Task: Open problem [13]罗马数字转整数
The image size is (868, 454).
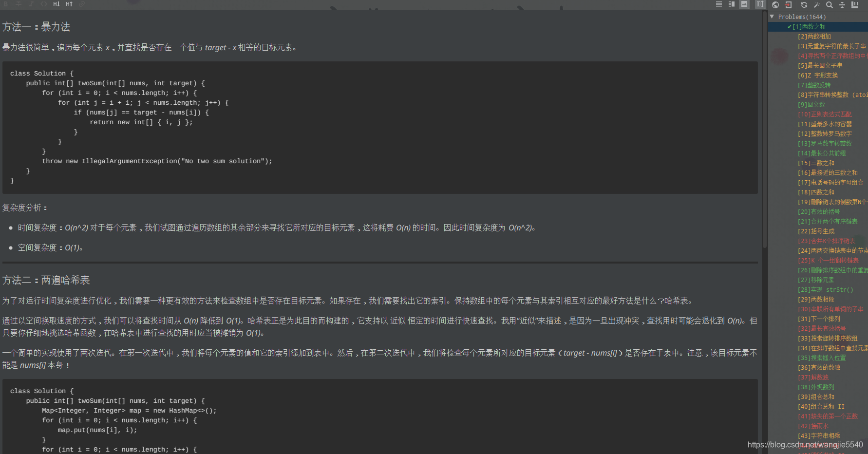Action: (825, 144)
